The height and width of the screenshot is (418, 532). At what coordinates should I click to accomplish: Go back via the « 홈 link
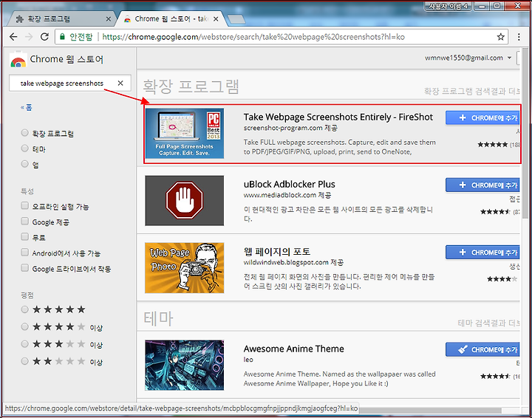[x=27, y=108]
